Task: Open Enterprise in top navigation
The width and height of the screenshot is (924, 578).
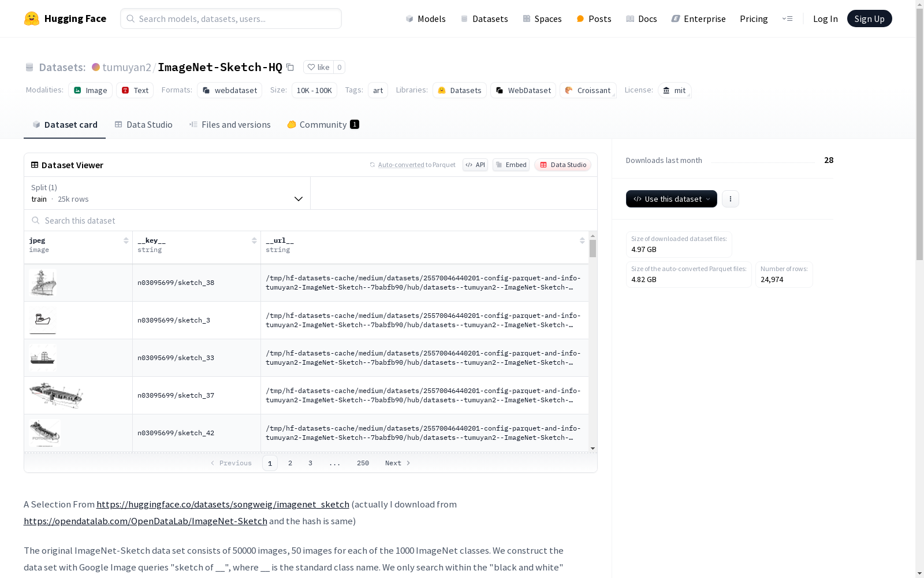Action: click(699, 18)
